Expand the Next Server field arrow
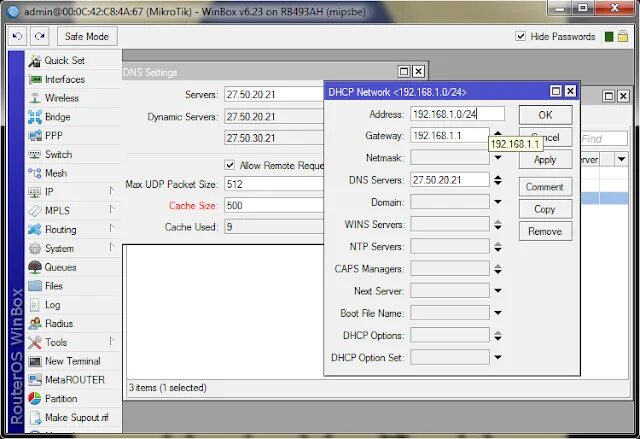This screenshot has height=439, width=640. pos(498,290)
